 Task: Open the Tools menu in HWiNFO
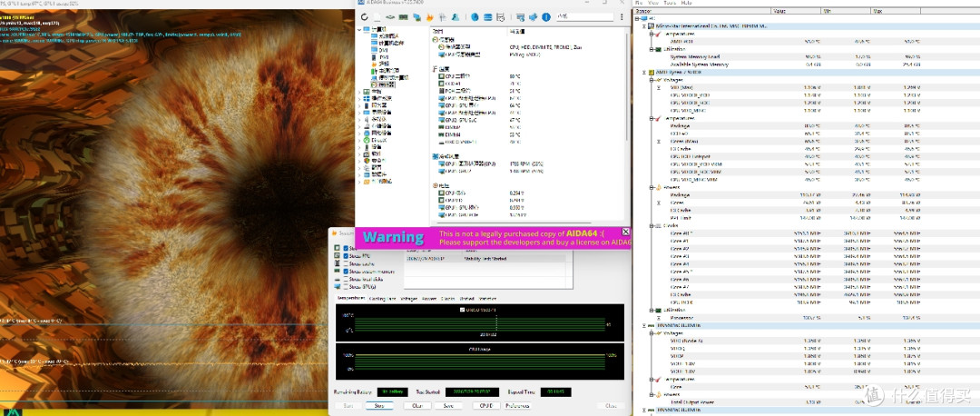tap(670, 3)
